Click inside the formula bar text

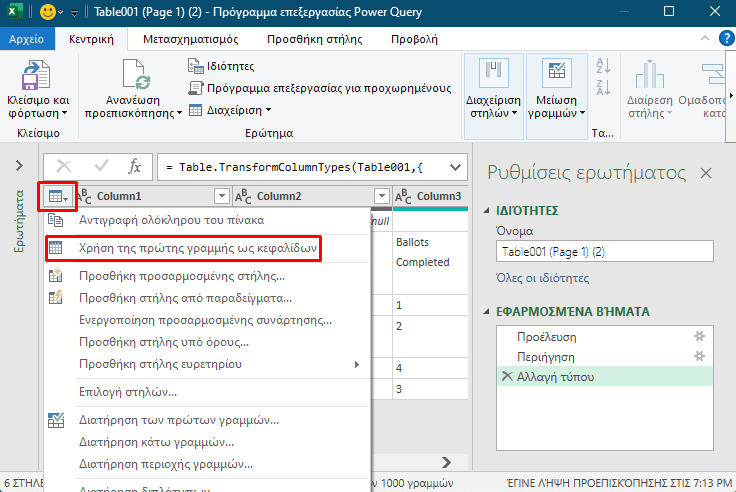294,167
